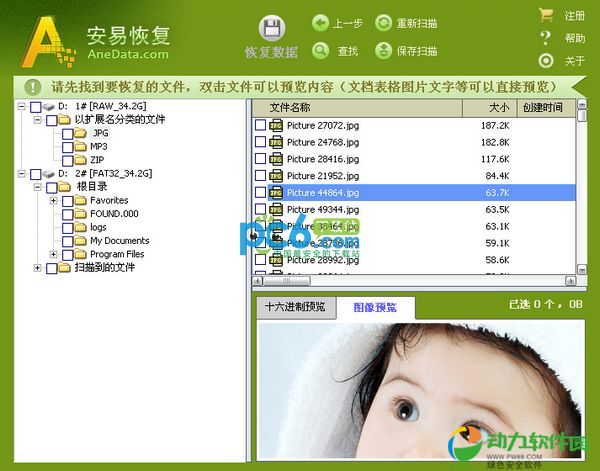600x471 pixels.
Task: Open 注册 via the shopping cart icon
Action: coord(546,15)
